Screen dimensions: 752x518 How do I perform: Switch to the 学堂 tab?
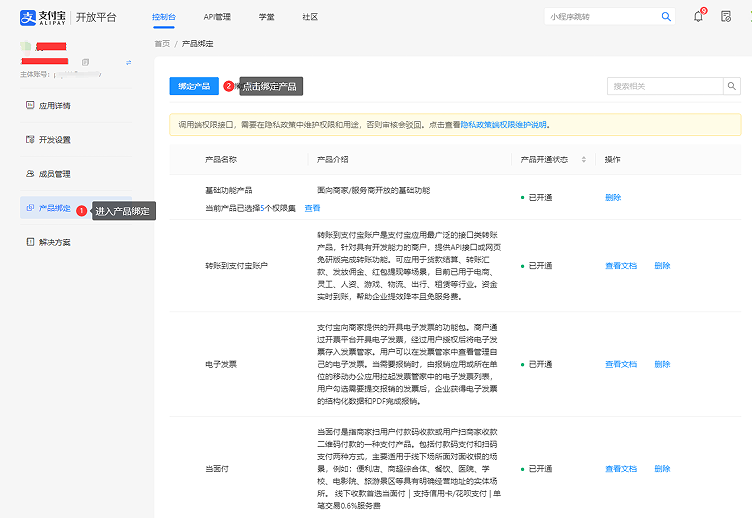pos(267,17)
